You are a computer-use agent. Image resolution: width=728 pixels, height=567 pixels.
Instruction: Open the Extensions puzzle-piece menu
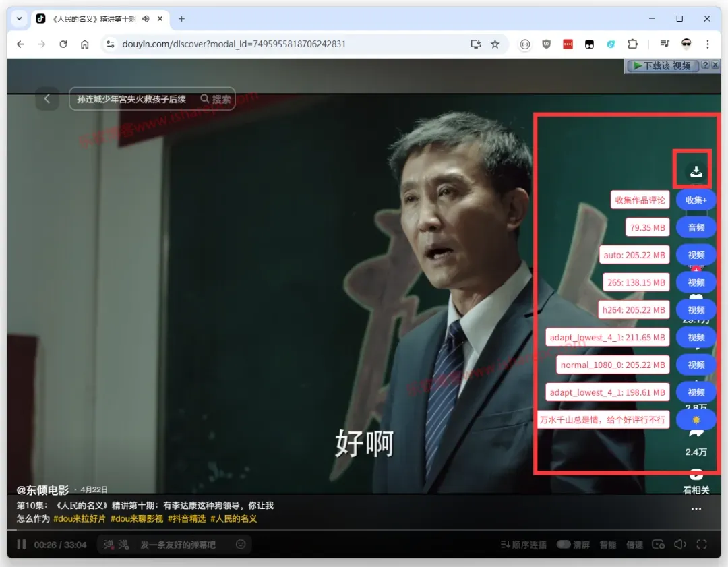click(x=632, y=44)
